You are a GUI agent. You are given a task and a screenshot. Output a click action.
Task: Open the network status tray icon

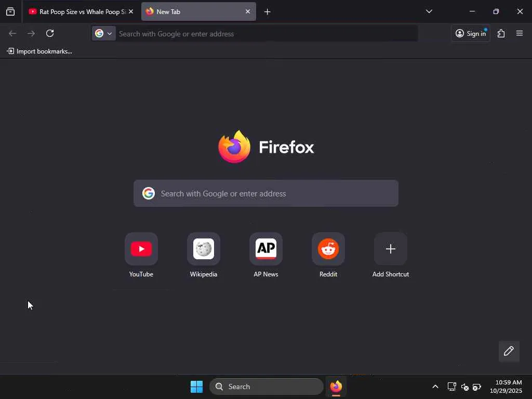pyautogui.click(x=451, y=387)
